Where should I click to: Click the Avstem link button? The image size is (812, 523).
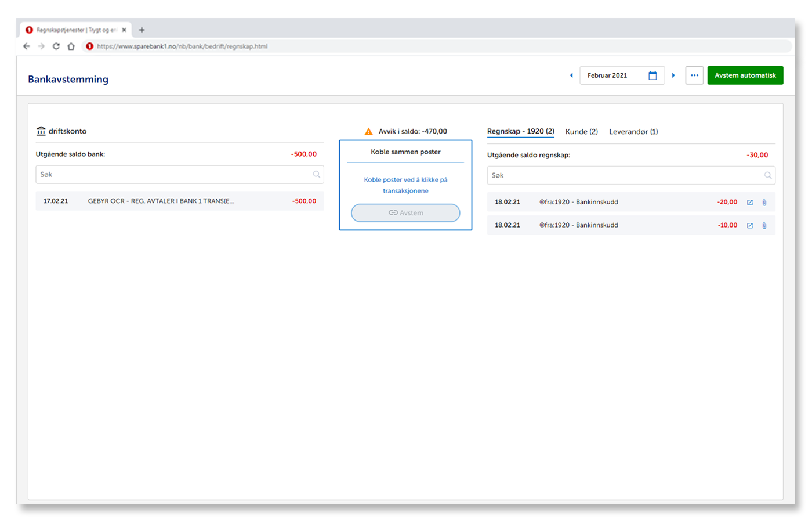coord(405,213)
